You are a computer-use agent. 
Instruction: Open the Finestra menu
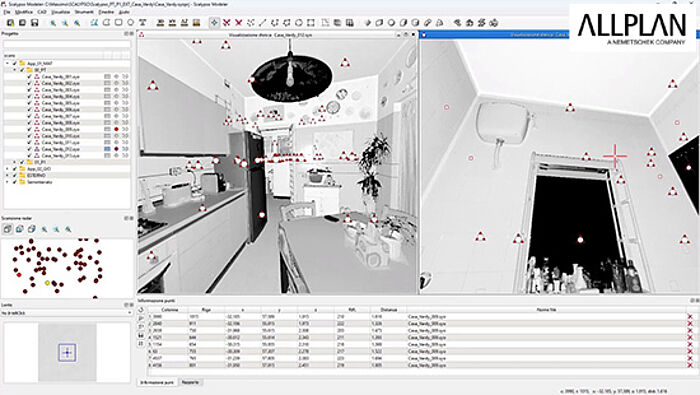(106, 12)
